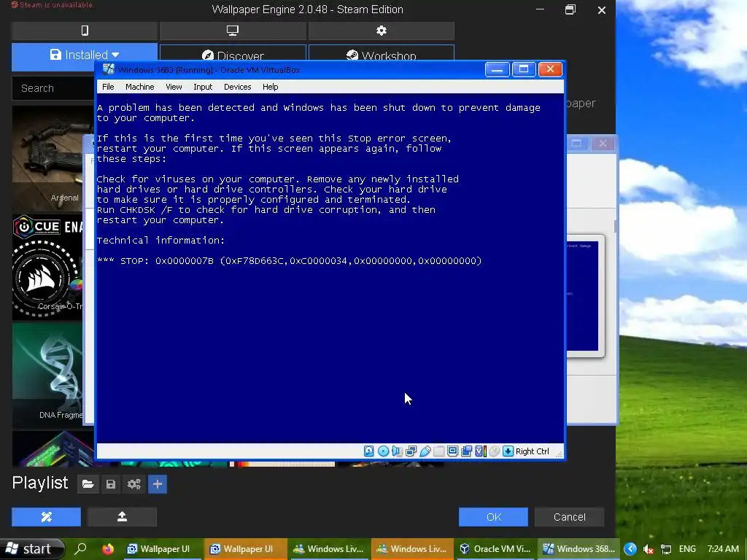Open the Help menu in VirtualBox
The width and height of the screenshot is (747, 560).
270,87
